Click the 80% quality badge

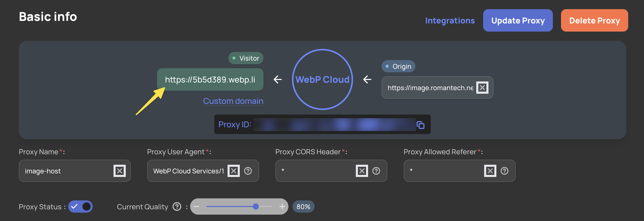(303, 206)
